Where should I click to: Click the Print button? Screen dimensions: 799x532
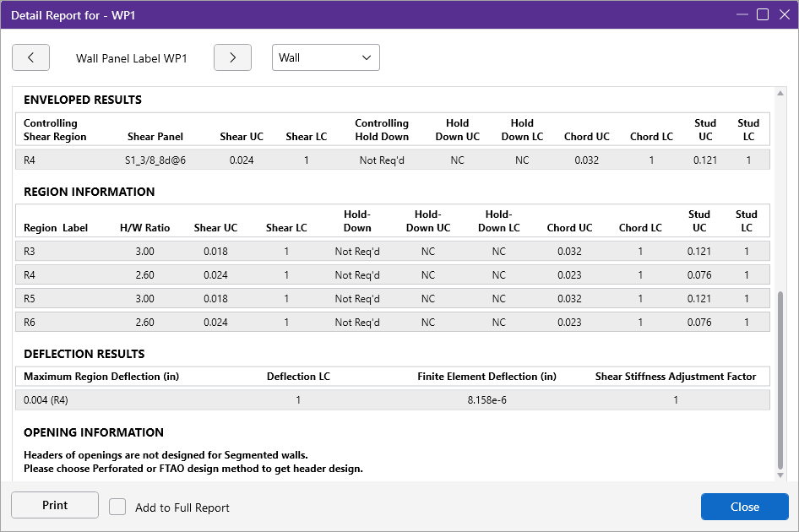[55, 506]
